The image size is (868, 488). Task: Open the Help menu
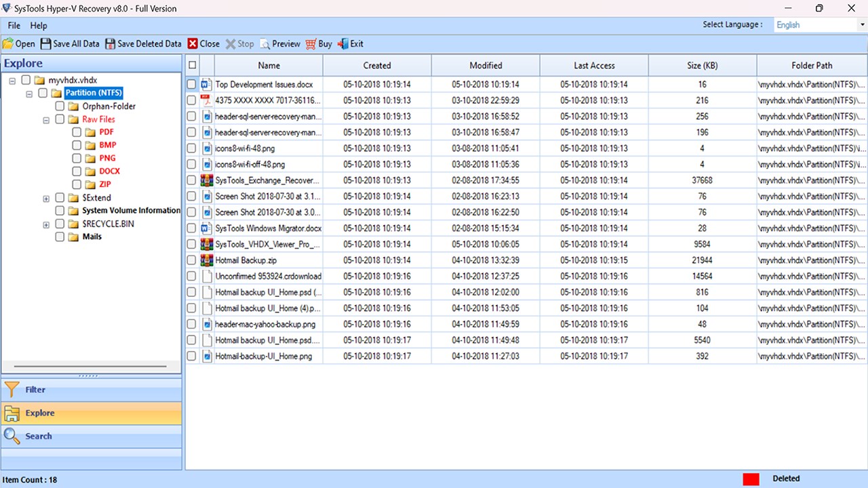point(39,26)
